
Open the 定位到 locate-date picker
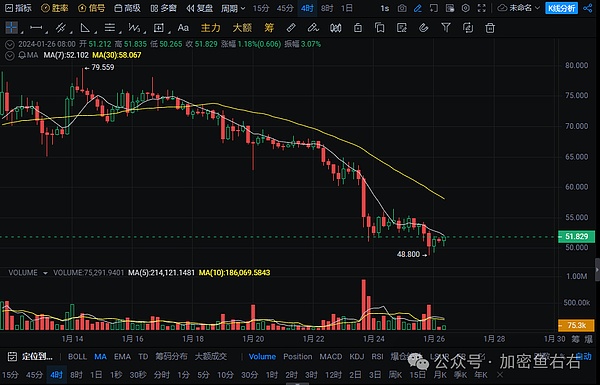tap(30, 357)
